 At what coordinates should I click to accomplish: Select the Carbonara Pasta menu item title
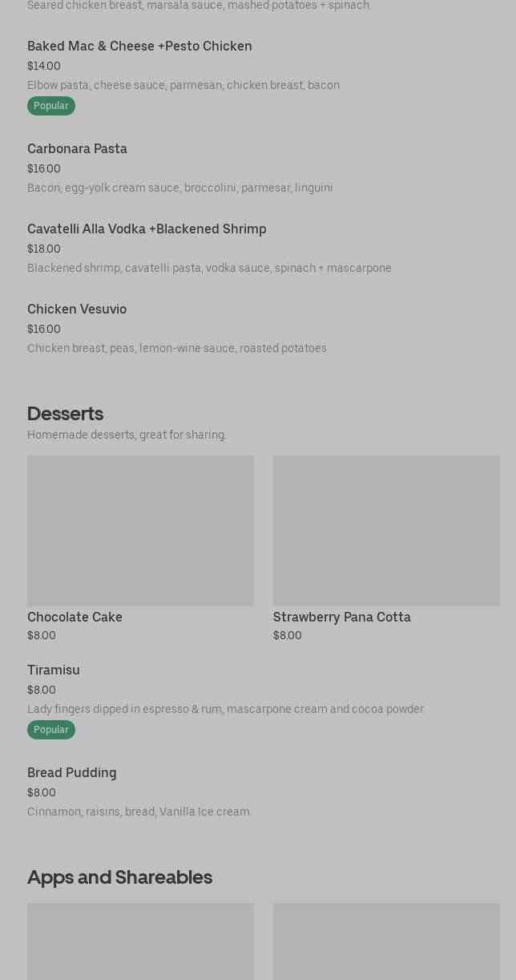coord(77,149)
